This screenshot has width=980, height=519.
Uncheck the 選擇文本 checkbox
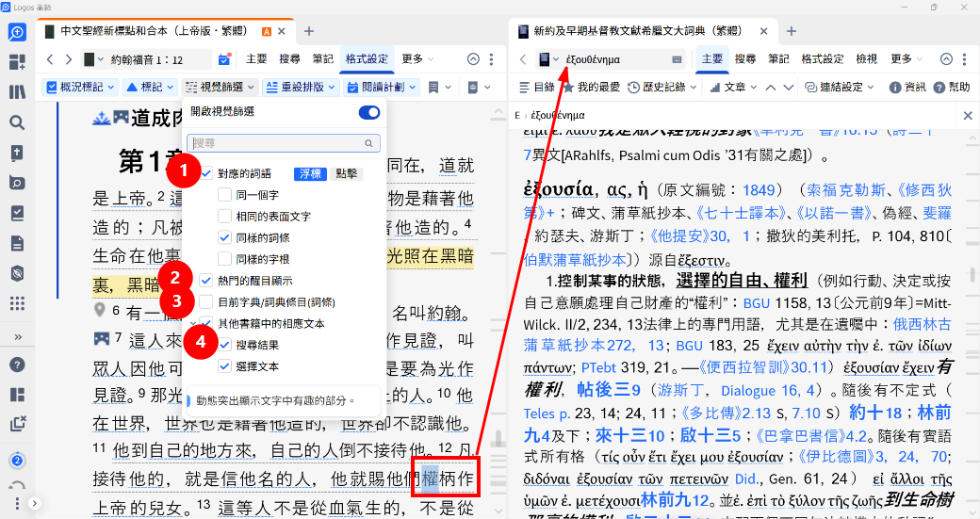pyautogui.click(x=224, y=366)
